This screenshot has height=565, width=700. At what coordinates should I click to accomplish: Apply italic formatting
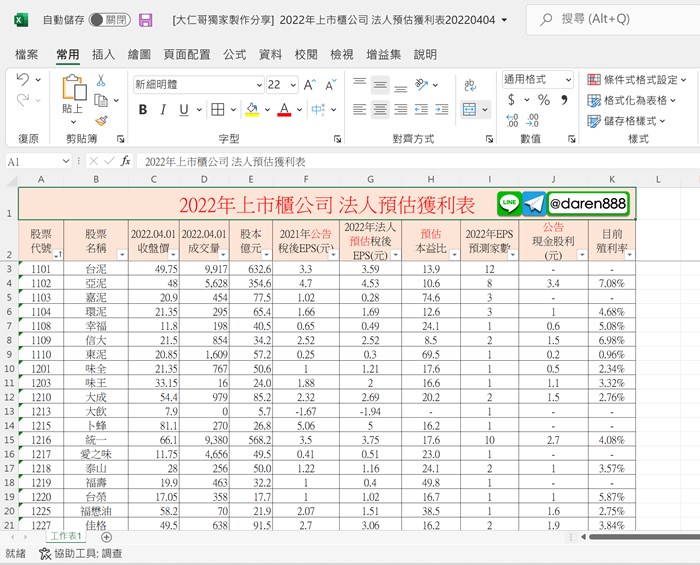pyautogui.click(x=161, y=110)
